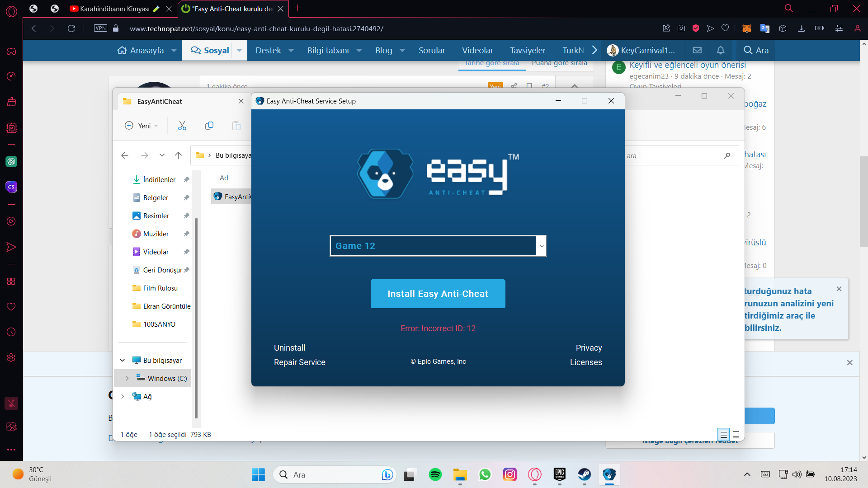
Task: Open the Sosyal menu tab
Action: coord(210,50)
